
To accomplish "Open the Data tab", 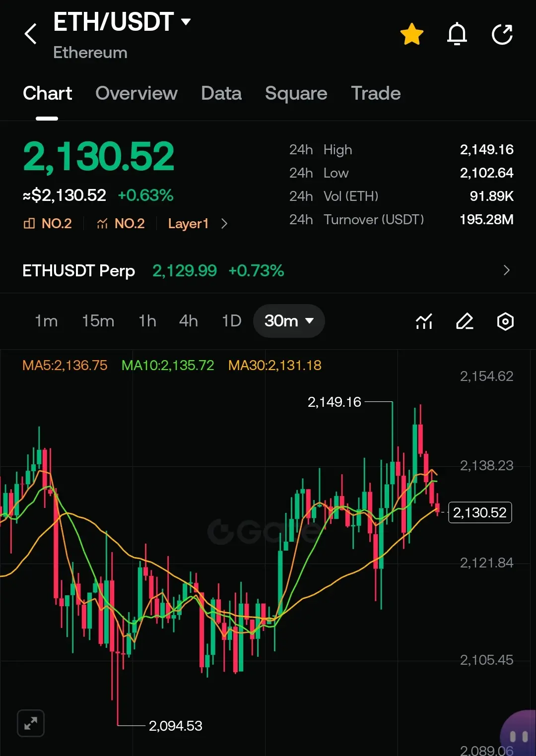I will (x=221, y=93).
